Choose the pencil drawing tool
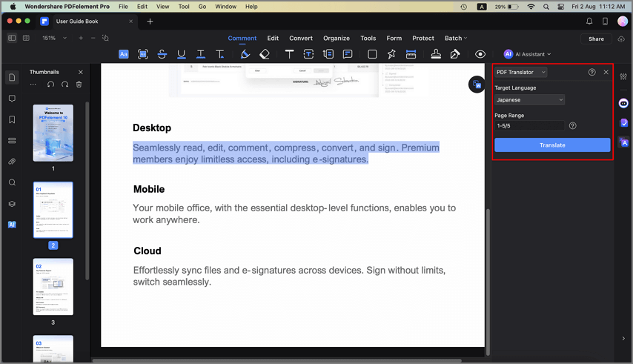Viewport: 633px width, 364px height. pos(245,54)
